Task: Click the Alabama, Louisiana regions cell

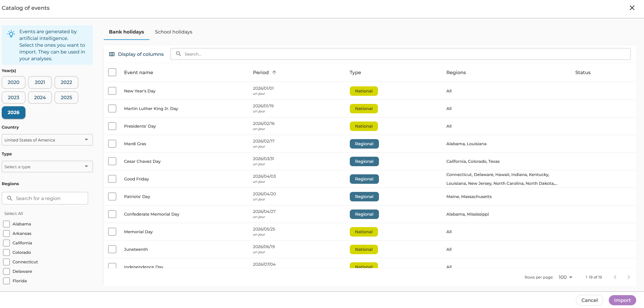Action: (466, 144)
